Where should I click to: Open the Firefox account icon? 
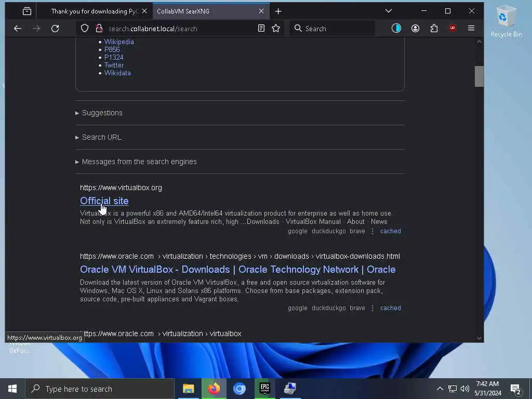click(x=415, y=28)
